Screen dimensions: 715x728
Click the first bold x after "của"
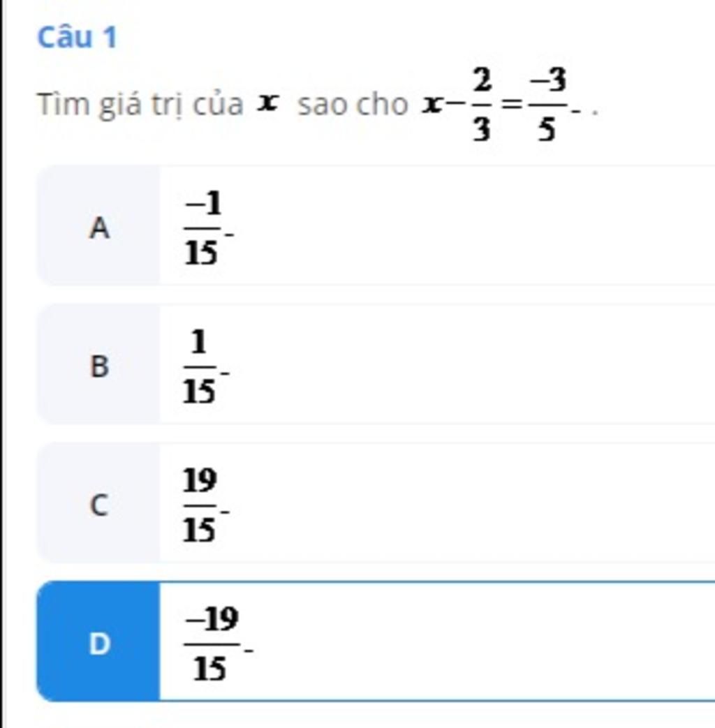267,104
